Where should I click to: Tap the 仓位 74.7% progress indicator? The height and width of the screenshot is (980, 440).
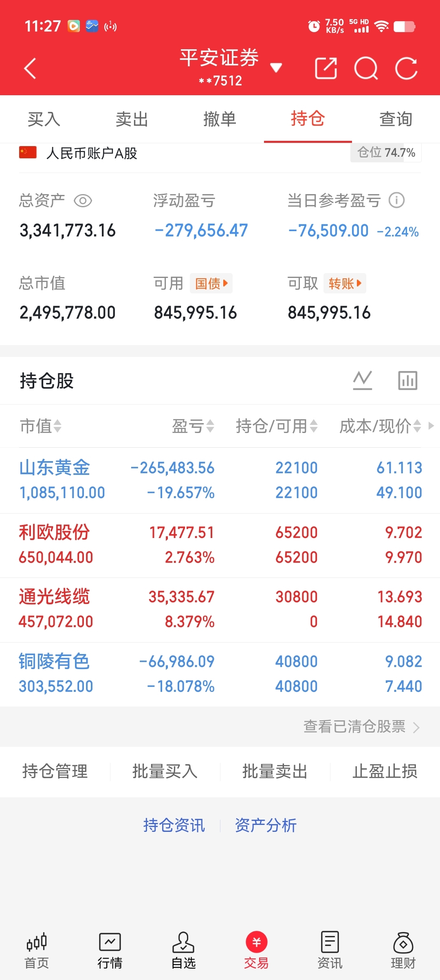point(386,153)
